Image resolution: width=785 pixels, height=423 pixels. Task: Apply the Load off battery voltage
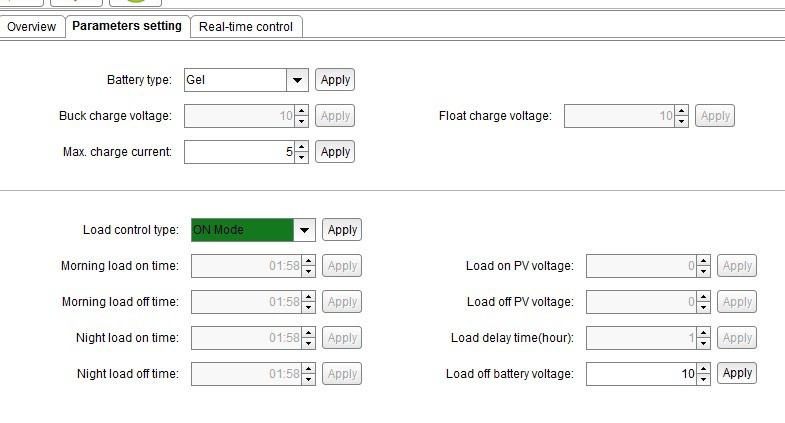(737, 373)
